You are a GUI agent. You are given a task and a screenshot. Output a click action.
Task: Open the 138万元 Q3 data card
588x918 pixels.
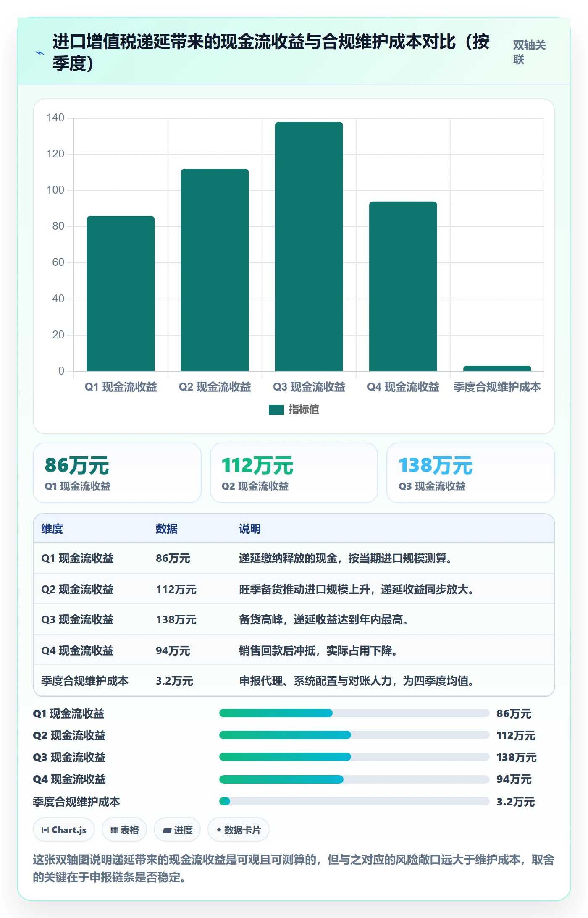(x=471, y=473)
